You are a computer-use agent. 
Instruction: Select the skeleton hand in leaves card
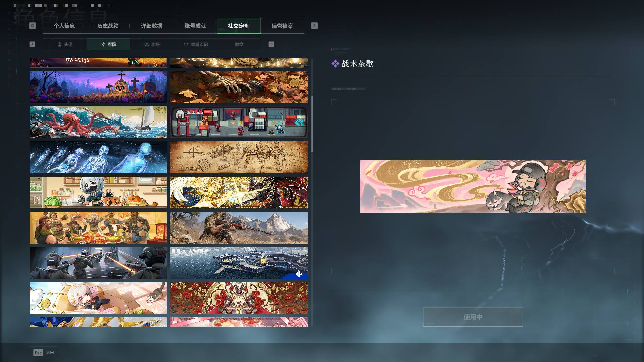click(x=239, y=87)
